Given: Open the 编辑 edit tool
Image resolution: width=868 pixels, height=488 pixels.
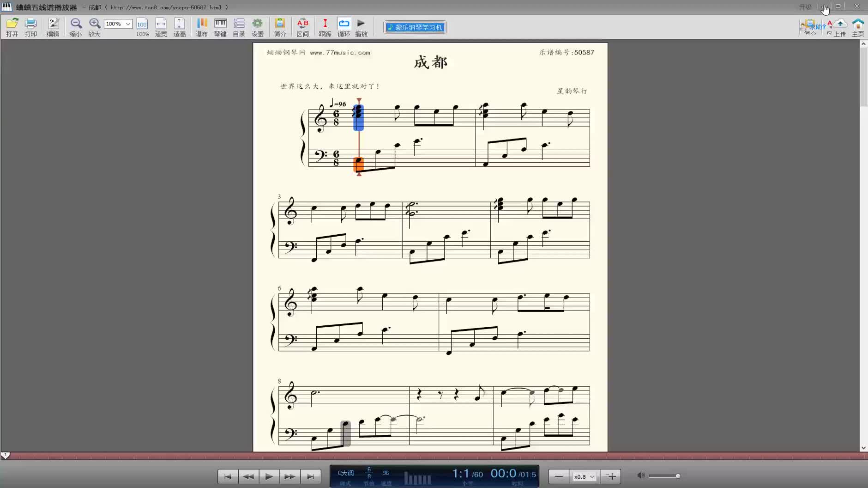Looking at the screenshot, I should [x=53, y=27].
